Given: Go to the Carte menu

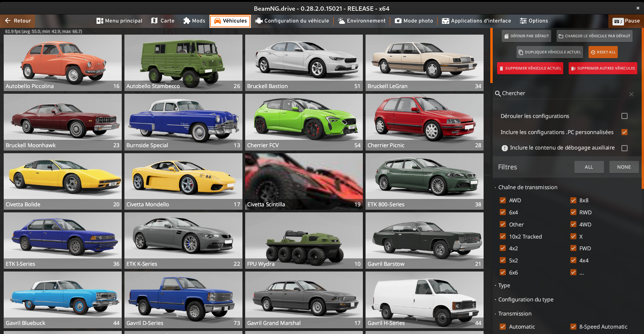Looking at the screenshot, I should (163, 21).
